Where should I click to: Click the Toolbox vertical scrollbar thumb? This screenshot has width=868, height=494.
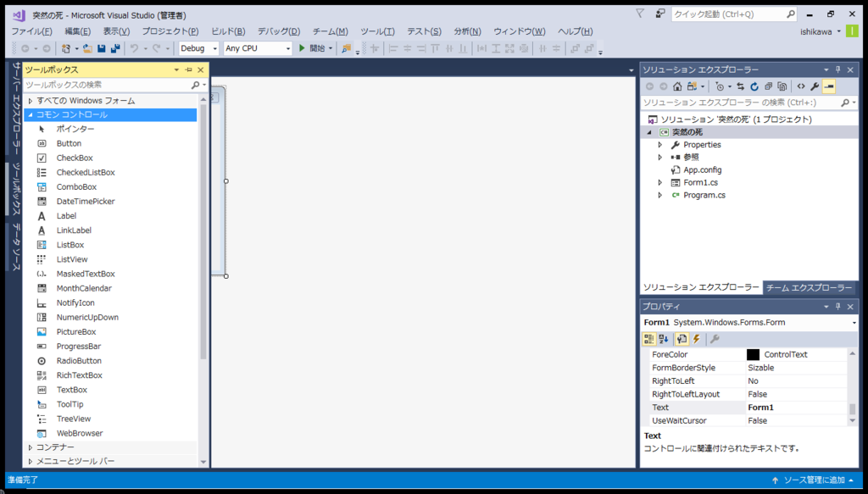click(x=203, y=232)
